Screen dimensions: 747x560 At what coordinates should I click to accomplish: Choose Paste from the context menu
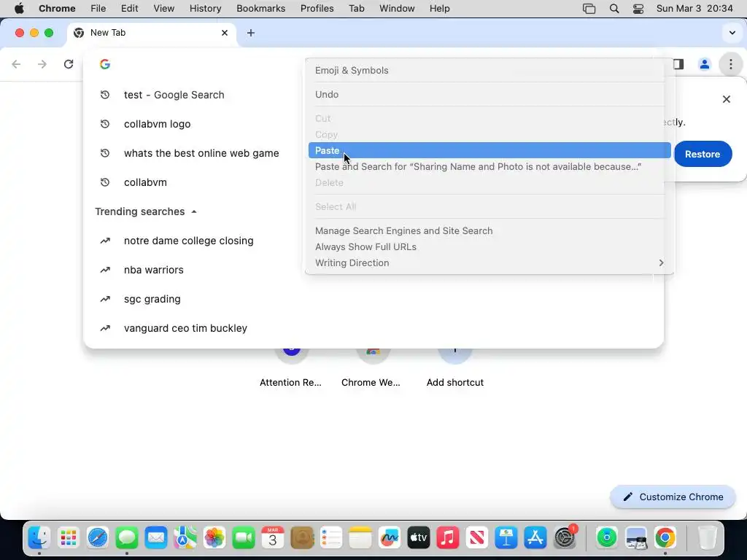pyautogui.click(x=489, y=150)
